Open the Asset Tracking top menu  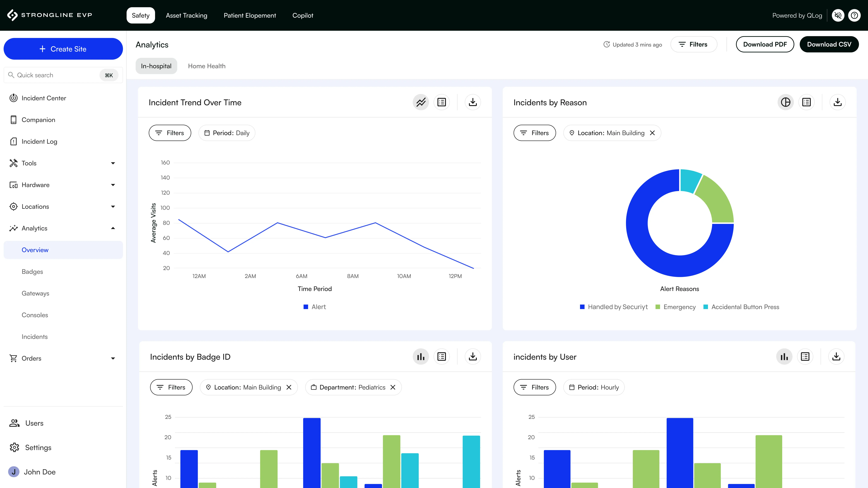(x=186, y=16)
